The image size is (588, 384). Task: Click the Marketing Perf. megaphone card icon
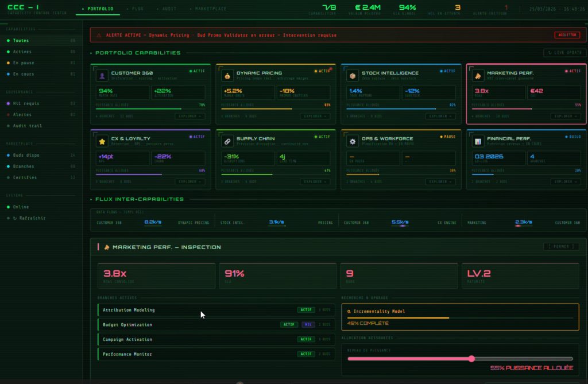pyautogui.click(x=477, y=76)
